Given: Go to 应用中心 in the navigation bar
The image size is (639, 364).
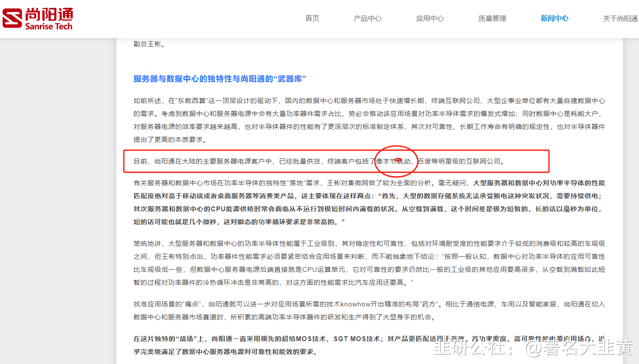Looking at the screenshot, I should pyautogui.click(x=430, y=18).
